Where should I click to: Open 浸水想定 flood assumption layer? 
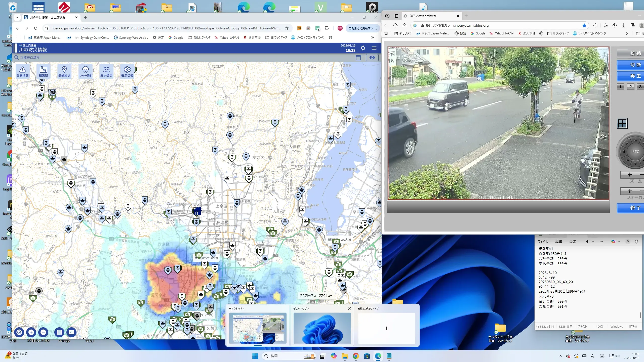pyautogui.click(x=106, y=71)
